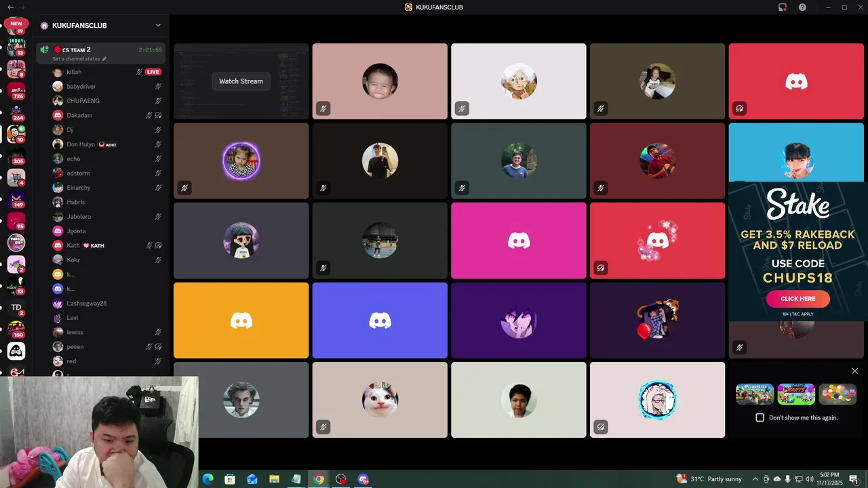Open the white ghost server icon
Viewport: 868px width, 488px height.
pyautogui.click(x=16, y=351)
